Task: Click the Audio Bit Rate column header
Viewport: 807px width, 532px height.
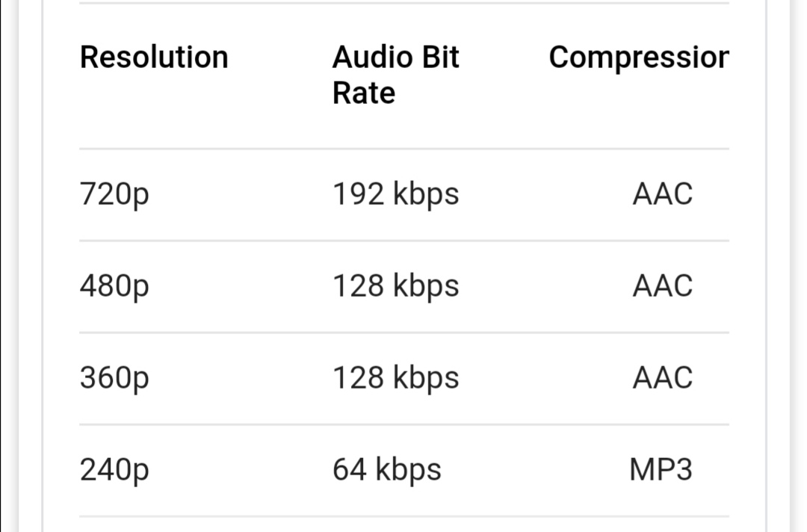Action: 395,75
